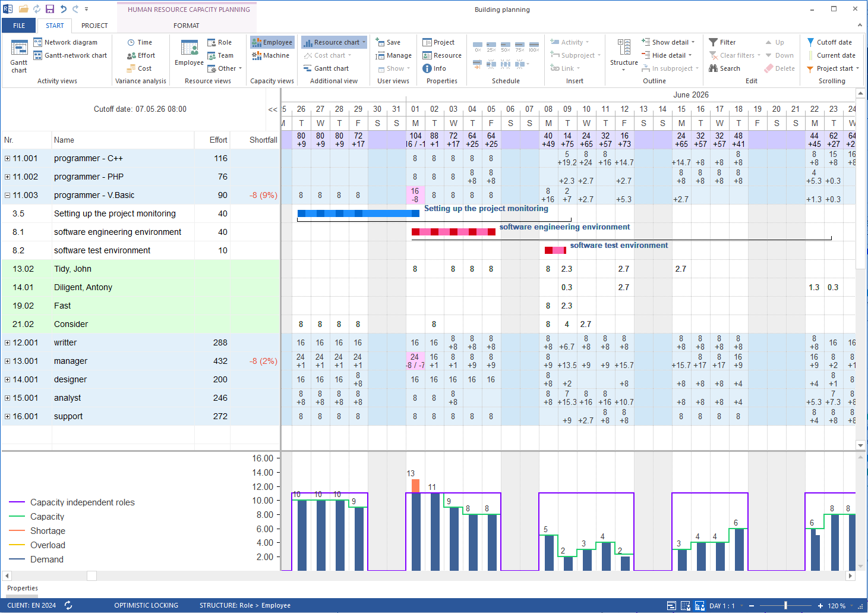Open Search in Edit group

pyautogui.click(x=725, y=68)
